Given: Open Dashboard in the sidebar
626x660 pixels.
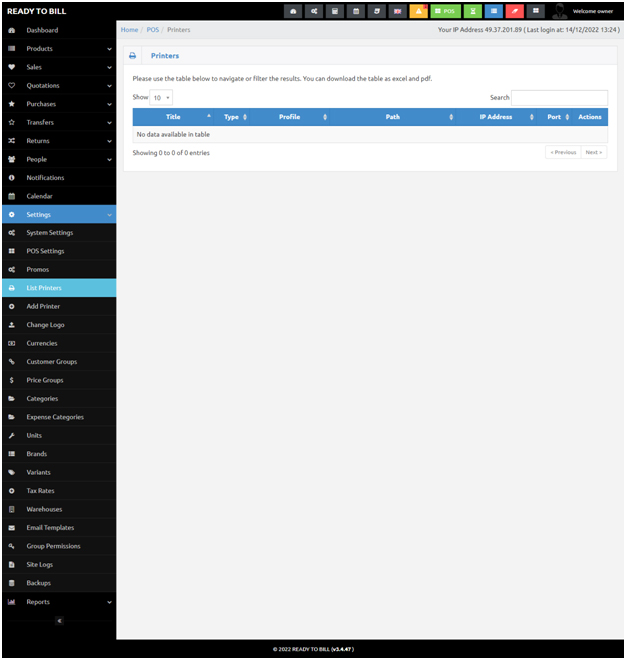Looking at the screenshot, I should [x=59, y=30].
